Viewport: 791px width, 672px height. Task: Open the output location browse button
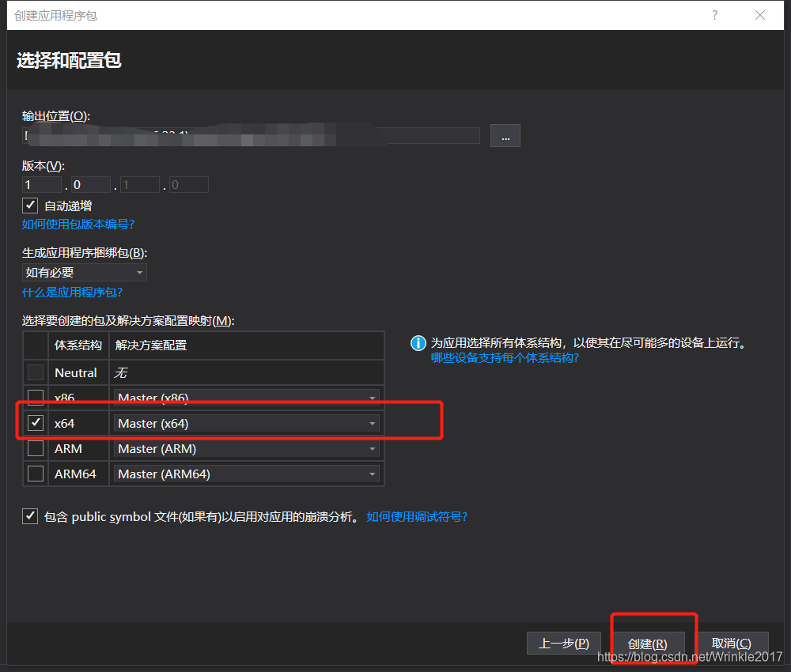tap(505, 136)
